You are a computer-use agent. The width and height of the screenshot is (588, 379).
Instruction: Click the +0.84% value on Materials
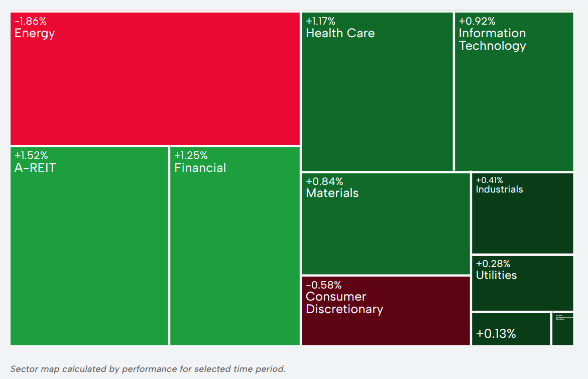[324, 181]
